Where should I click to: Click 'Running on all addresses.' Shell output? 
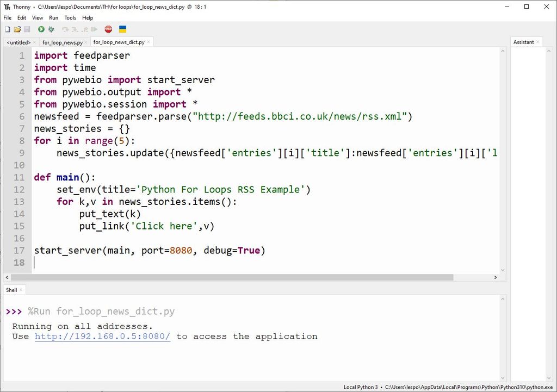[x=83, y=326]
